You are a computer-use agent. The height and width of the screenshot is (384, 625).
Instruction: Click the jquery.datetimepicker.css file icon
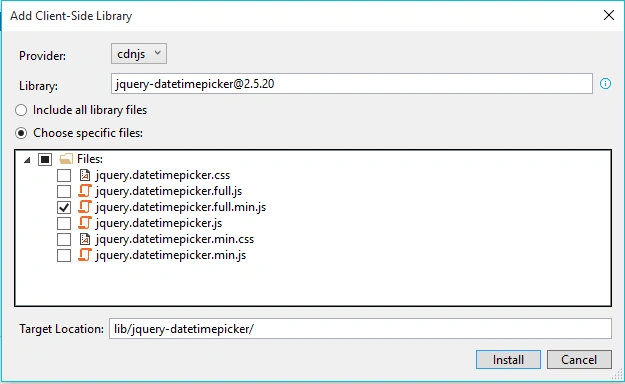pos(85,175)
